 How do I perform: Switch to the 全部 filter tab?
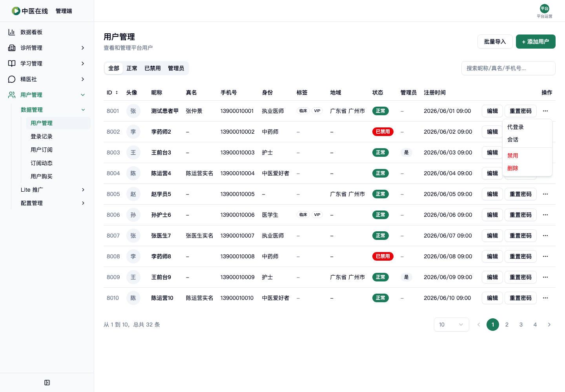click(x=114, y=68)
